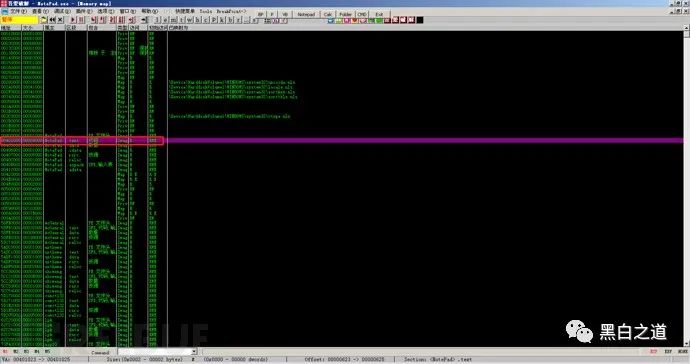Open the Executable modules E icon
The height and width of the screenshot is (364, 690).
pyautogui.click(x=165, y=20)
